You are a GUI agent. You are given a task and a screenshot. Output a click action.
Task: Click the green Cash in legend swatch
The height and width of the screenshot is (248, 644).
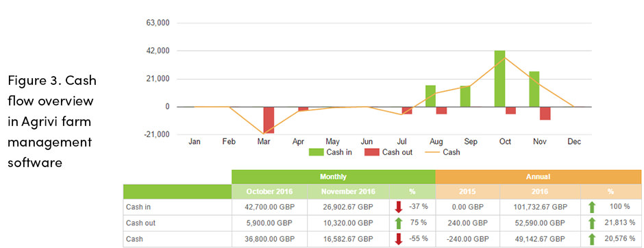tap(316, 152)
